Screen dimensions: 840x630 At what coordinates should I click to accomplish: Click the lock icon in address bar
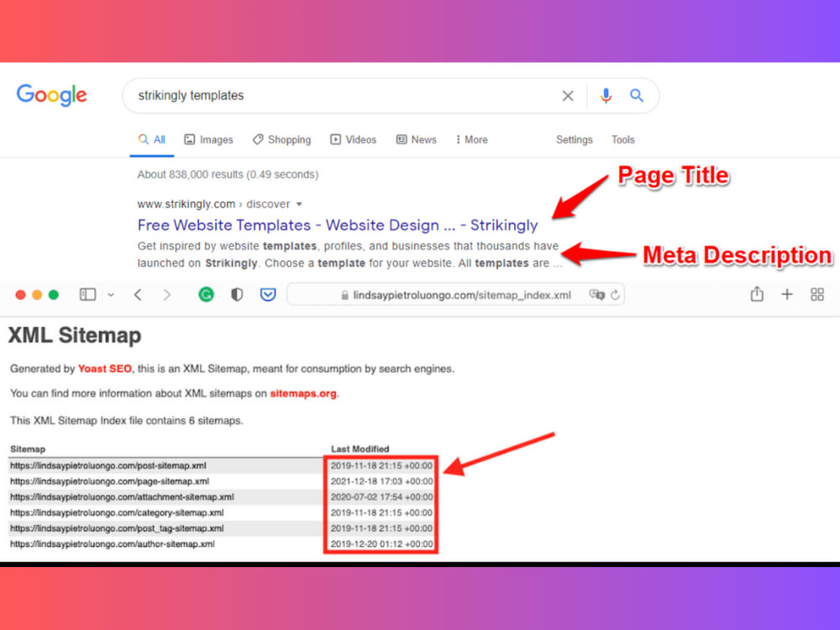pos(345,295)
